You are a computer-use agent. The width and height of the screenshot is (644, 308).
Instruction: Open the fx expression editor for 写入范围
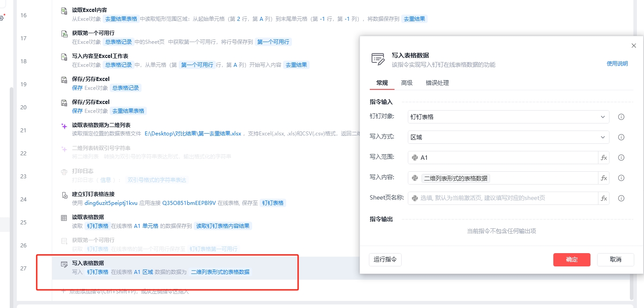[x=604, y=158]
